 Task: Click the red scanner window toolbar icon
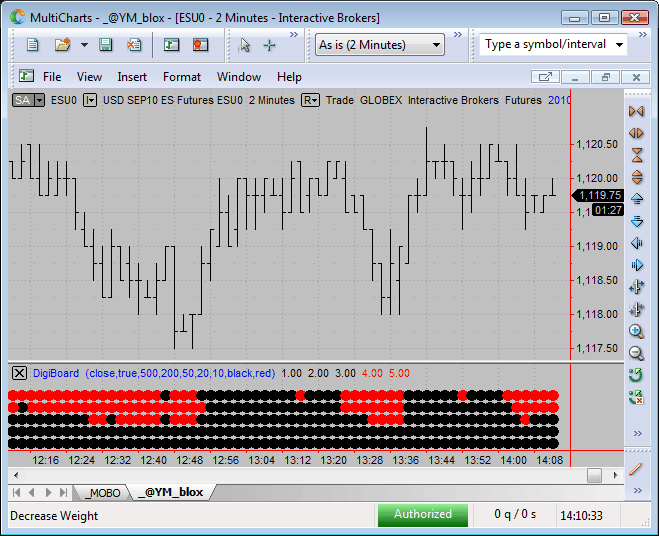point(200,45)
